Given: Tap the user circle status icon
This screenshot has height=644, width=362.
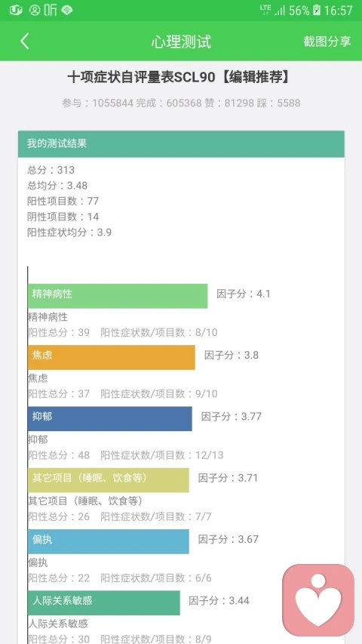Looking at the screenshot, I should tap(35, 11).
